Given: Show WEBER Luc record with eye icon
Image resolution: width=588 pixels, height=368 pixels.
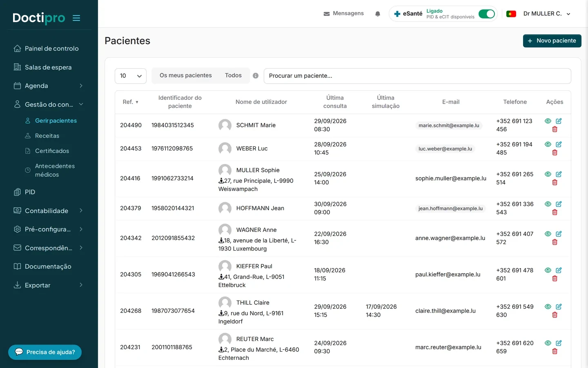Looking at the screenshot, I should pyautogui.click(x=548, y=144).
